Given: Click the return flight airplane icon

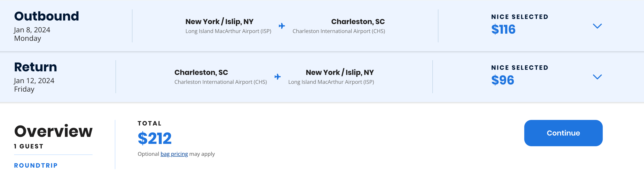Looking at the screenshot, I should coord(277,77).
